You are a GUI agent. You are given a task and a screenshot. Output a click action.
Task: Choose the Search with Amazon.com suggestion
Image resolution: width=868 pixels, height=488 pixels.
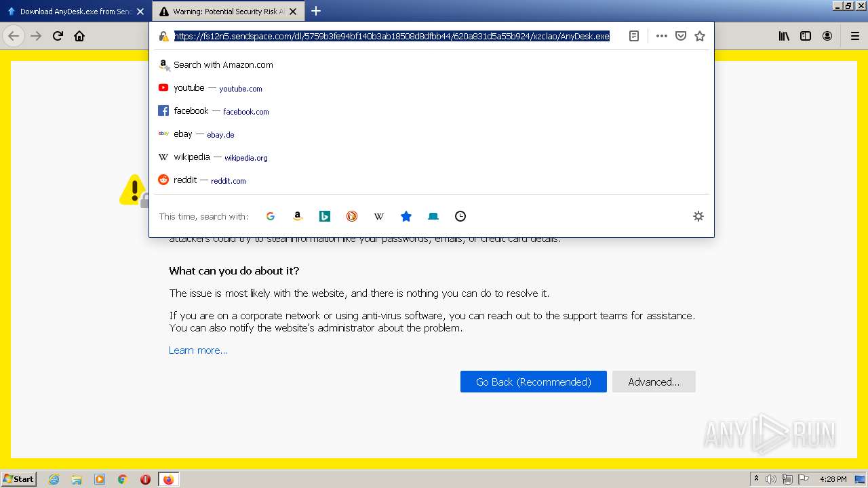coord(431,64)
